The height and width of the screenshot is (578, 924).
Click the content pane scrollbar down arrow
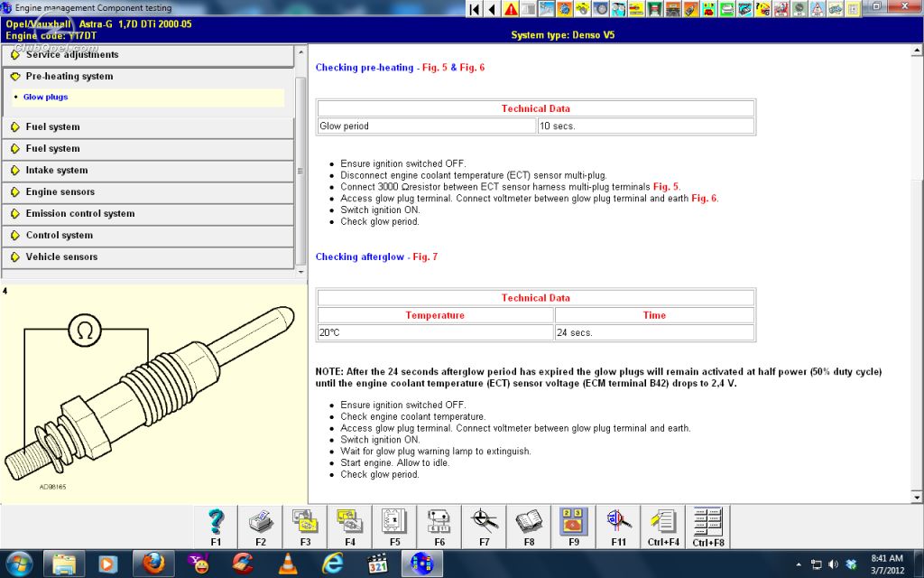917,498
